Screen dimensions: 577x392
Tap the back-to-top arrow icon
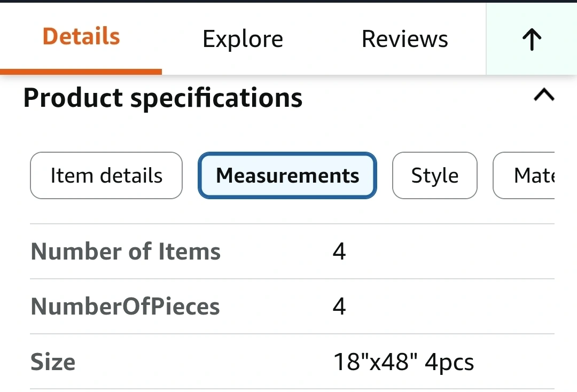point(532,40)
